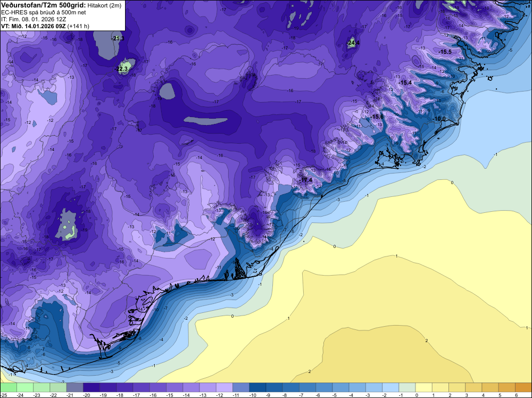This screenshot has width=532, height=398.
Task: Pick the golden 4 legend swatch
Action: (x=491, y=387)
